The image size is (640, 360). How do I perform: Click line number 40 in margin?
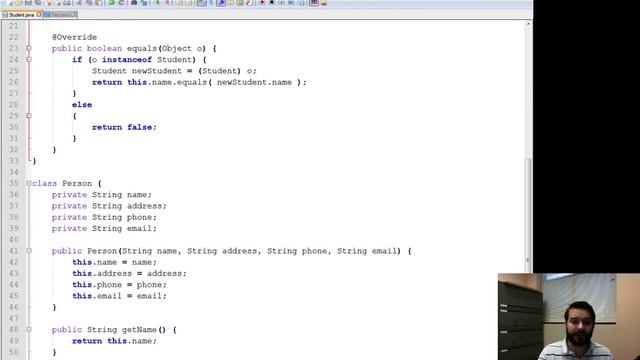13,240
